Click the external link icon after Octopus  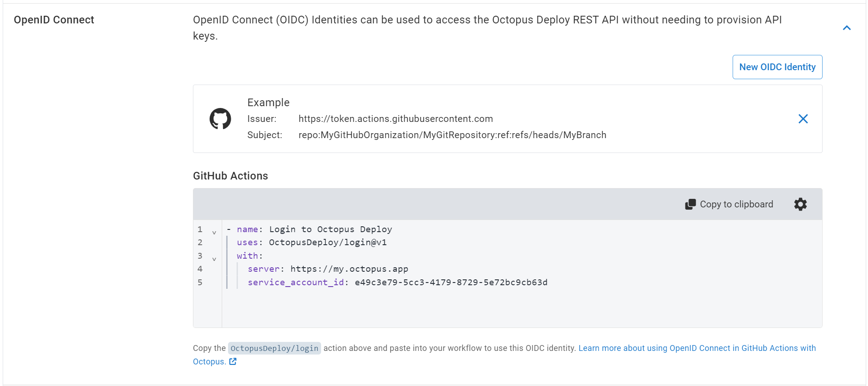233,361
